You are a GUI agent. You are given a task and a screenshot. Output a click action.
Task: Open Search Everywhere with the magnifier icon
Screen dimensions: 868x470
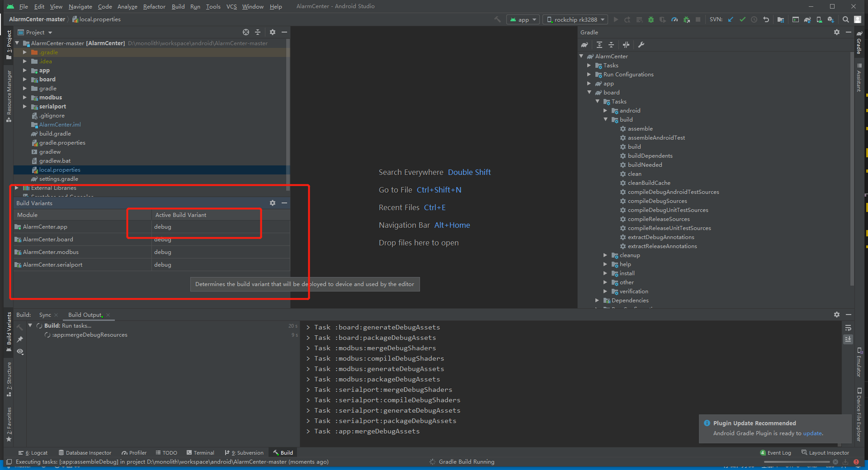(x=845, y=19)
